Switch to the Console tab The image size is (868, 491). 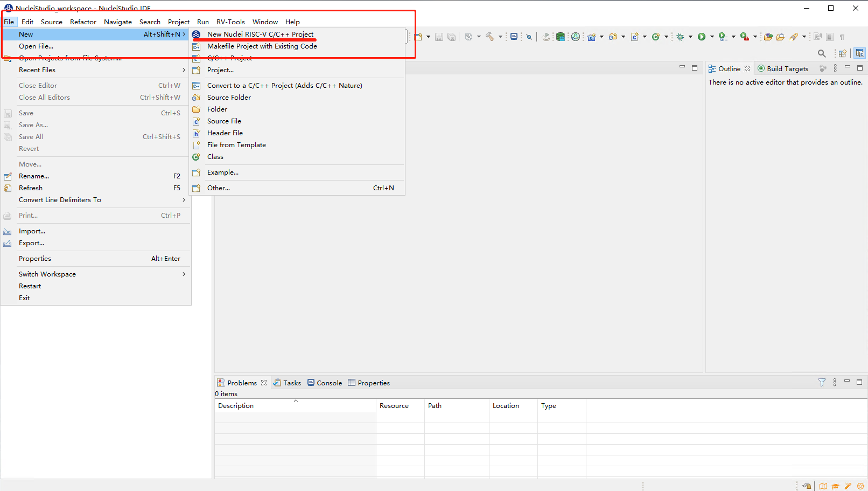[325, 383]
